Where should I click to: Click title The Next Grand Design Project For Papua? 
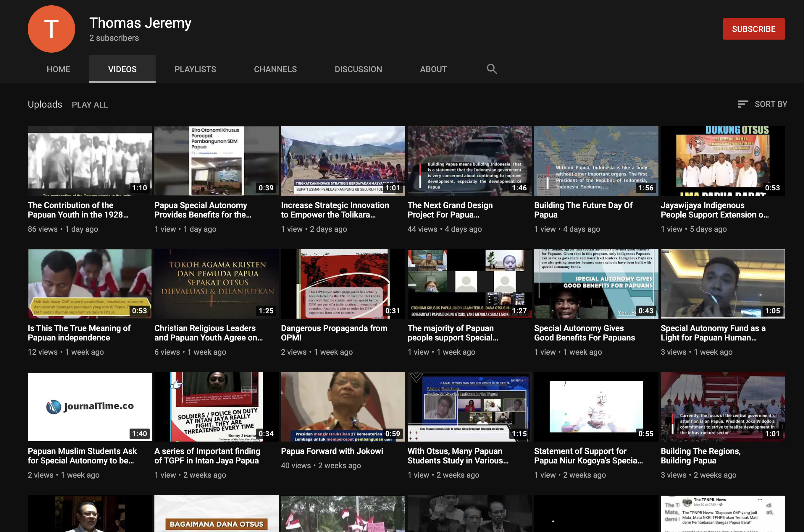pyautogui.click(x=450, y=210)
